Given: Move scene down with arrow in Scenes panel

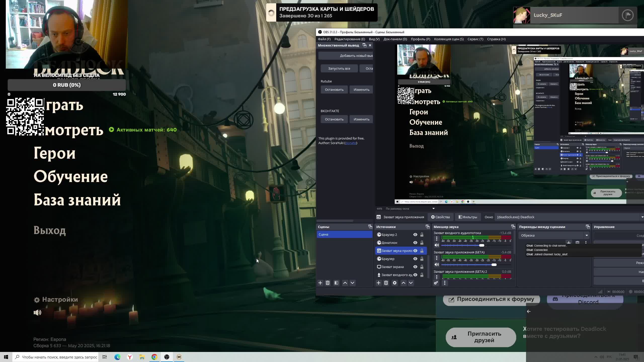Looking at the screenshot, I should point(352,283).
